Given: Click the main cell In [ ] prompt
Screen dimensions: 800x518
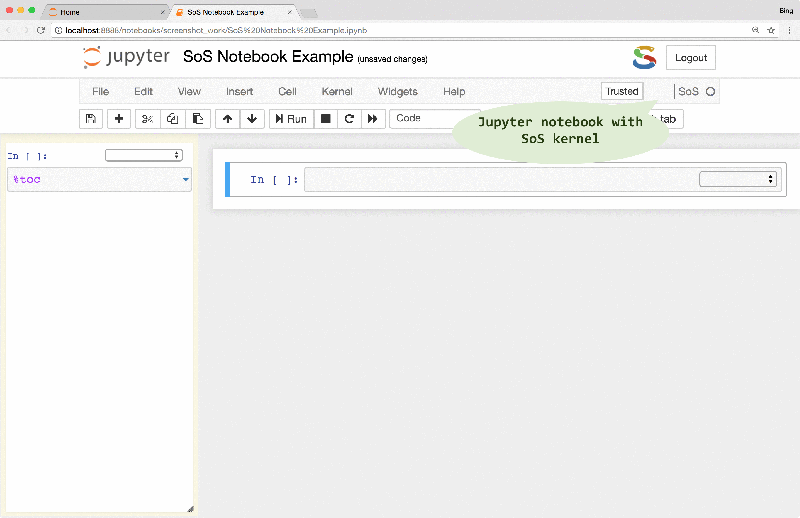Looking at the screenshot, I should pyautogui.click(x=273, y=180).
